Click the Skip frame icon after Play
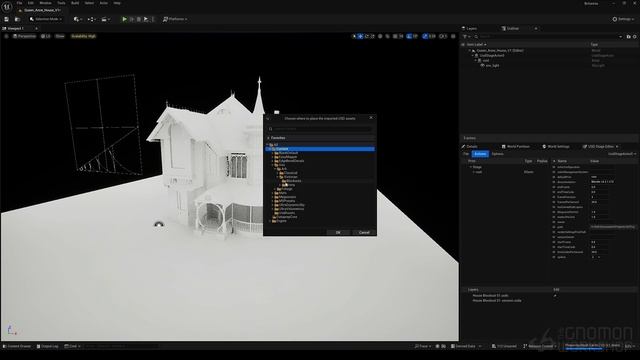 [131, 19]
